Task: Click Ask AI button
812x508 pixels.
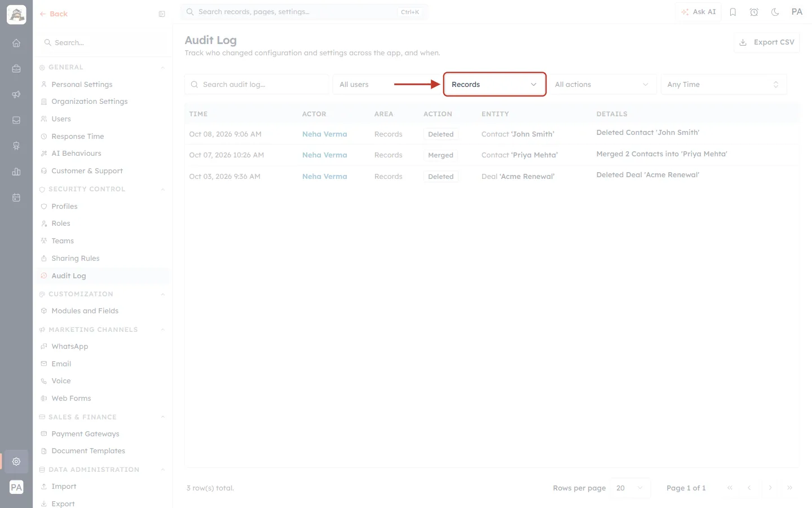Action: point(699,12)
